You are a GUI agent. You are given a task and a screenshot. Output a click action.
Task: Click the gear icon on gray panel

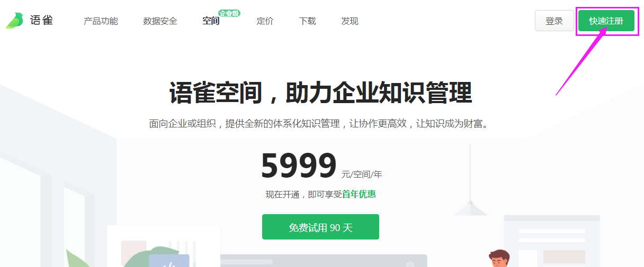pyautogui.click(x=409, y=264)
